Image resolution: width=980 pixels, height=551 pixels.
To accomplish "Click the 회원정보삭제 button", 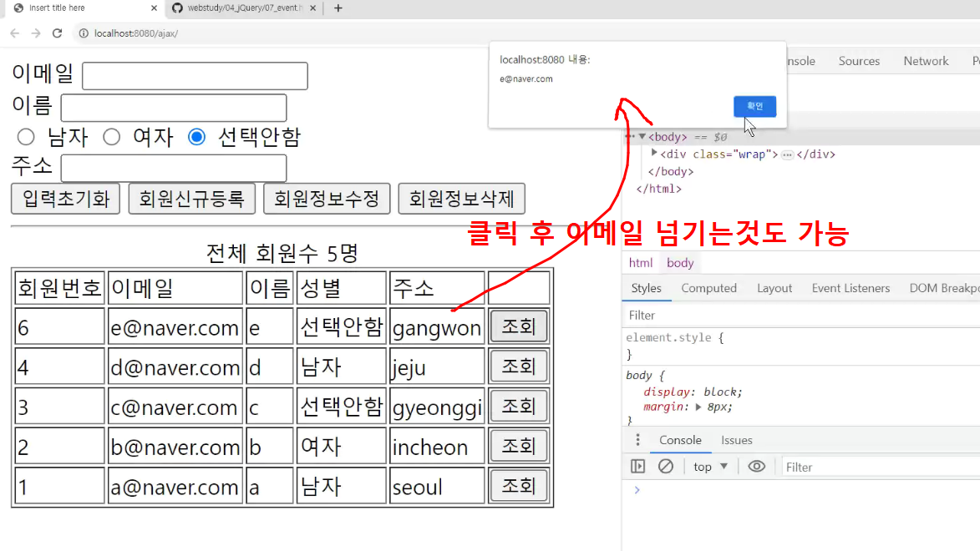I will coord(461,199).
